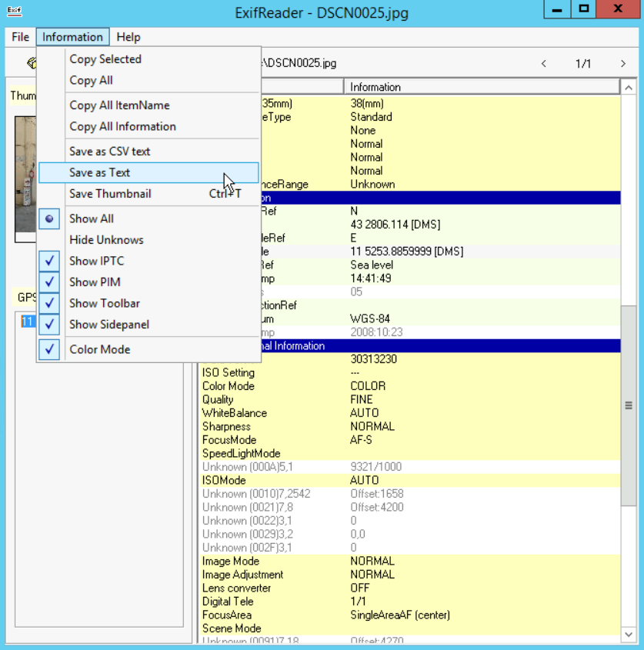
Task: Click the vertical scrollbar thumb
Action: pyautogui.click(x=628, y=405)
